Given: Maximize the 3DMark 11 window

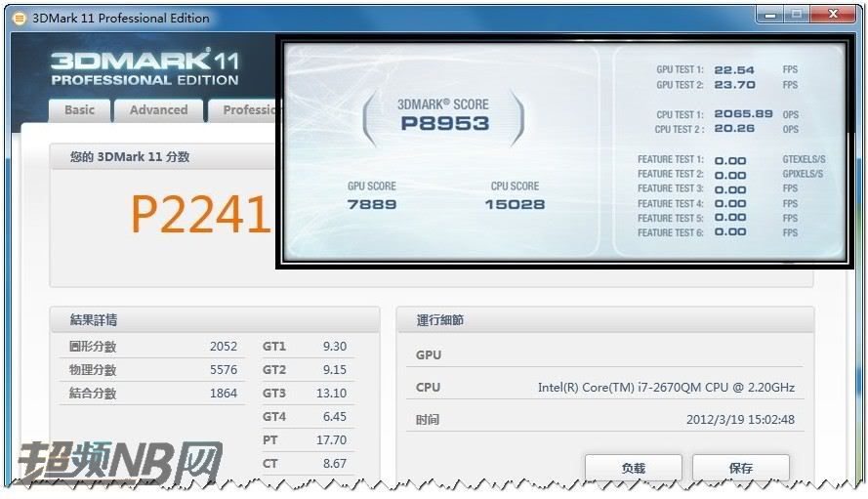Looking at the screenshot, I should 797,15.
